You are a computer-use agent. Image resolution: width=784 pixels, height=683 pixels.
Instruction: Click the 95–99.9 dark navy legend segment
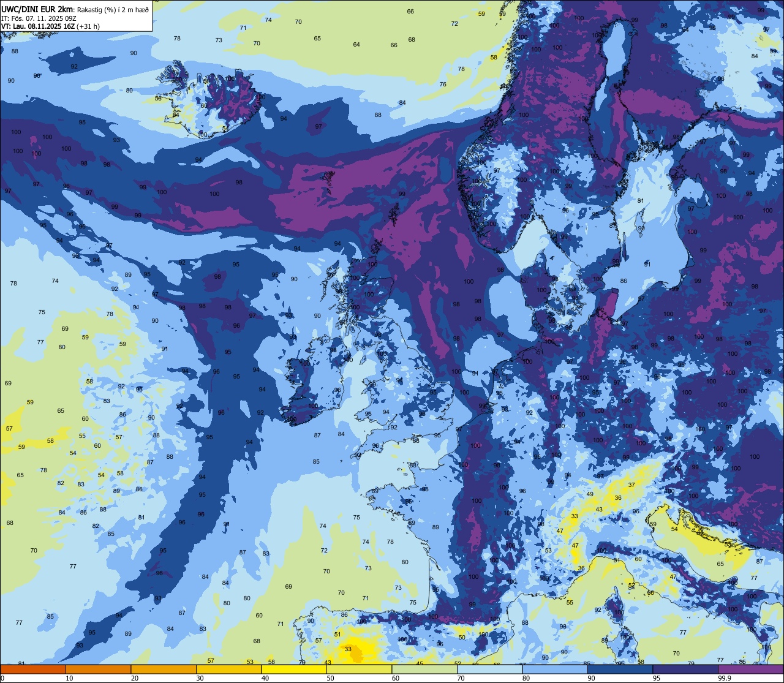coord(685,670)
